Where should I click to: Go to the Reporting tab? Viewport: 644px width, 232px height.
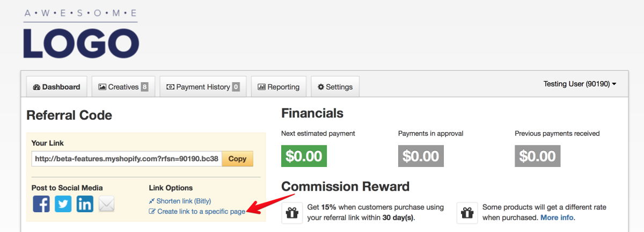(x=279, y=87)
